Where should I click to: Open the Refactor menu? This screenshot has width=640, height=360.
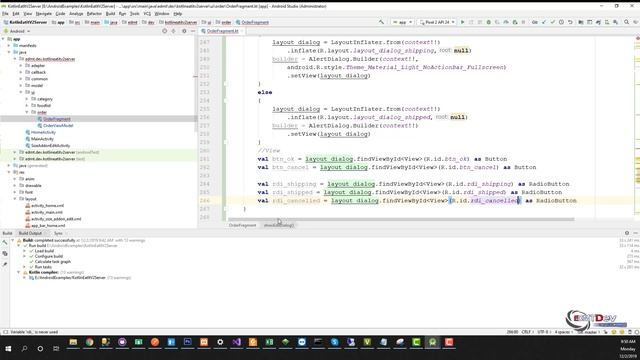tap(94, 13)
